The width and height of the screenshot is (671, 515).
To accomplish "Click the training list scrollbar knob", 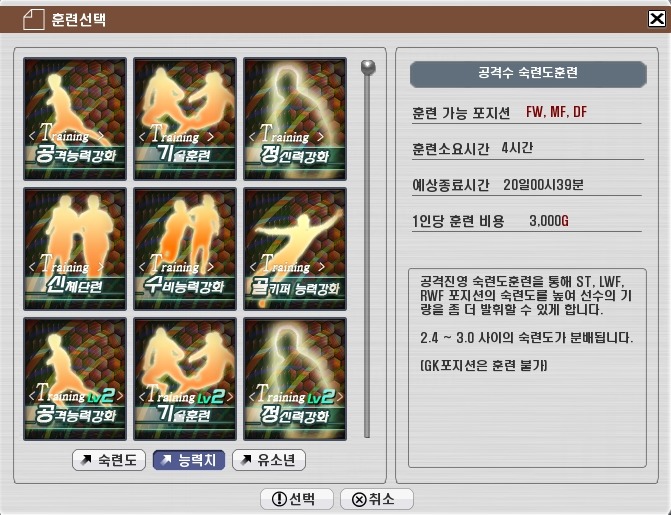I will point(368,68).
